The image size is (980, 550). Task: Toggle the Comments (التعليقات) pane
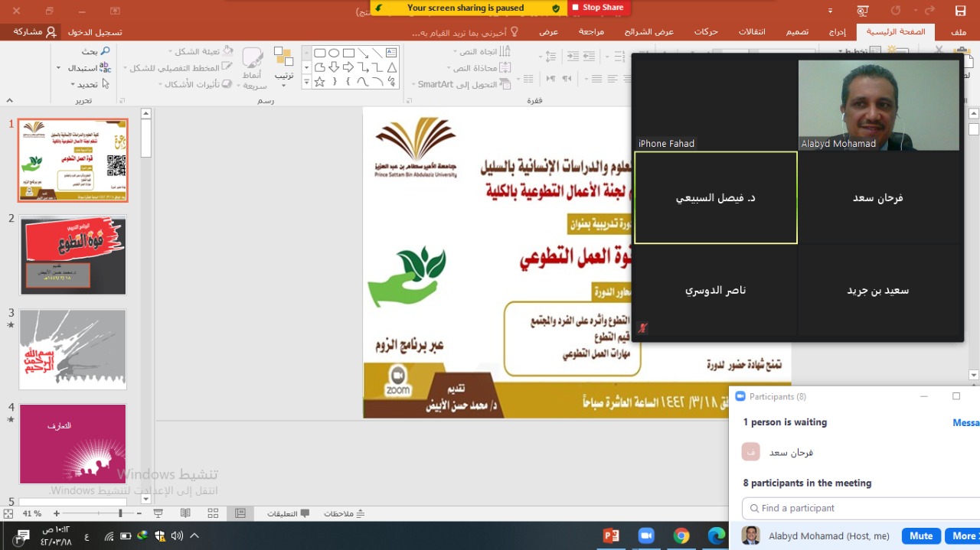tap(288, 513)
